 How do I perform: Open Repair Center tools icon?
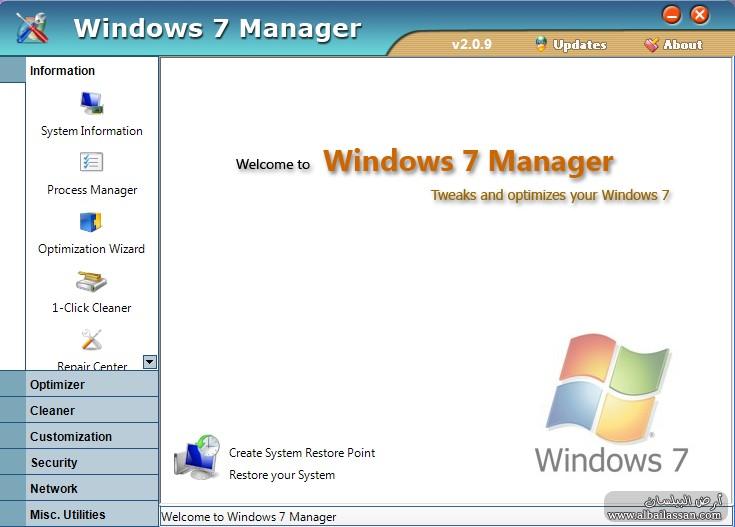91,339
